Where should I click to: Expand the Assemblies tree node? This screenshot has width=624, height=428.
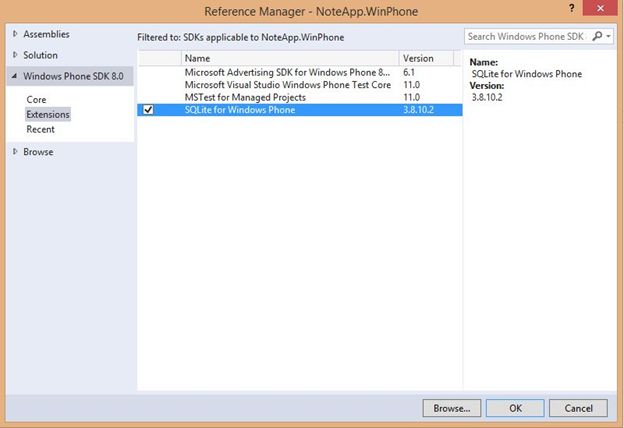(15, 34)
